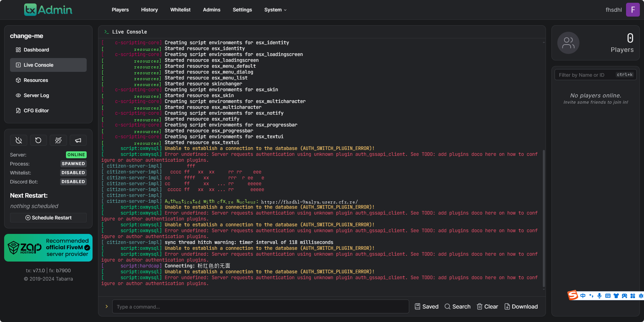
Task: Click the Search button label
Action: click(461, 306)
